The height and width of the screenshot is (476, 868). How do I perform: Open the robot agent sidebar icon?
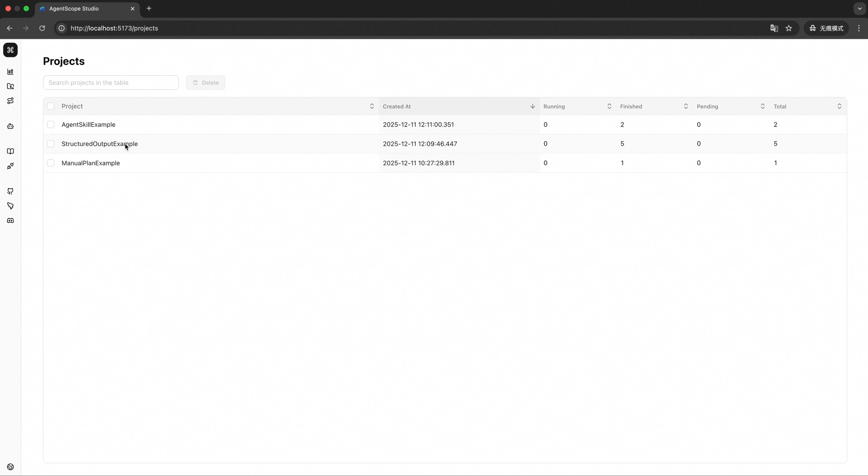10,126
